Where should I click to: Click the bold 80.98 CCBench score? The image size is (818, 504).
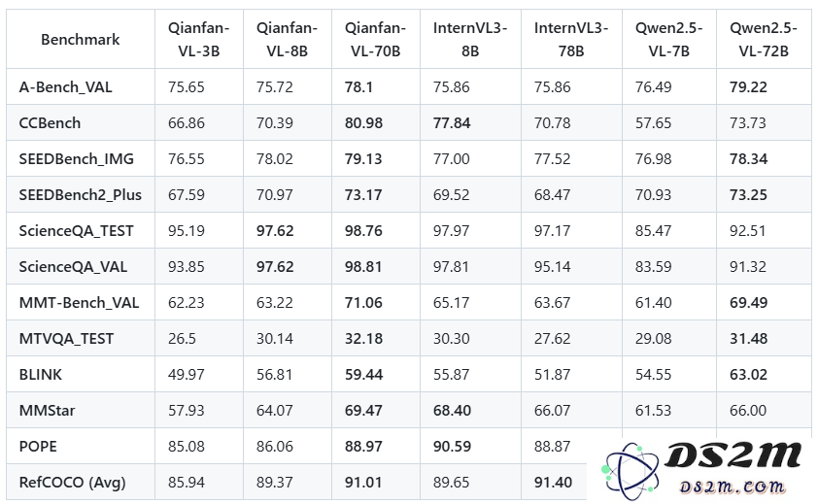click(364, 122)
